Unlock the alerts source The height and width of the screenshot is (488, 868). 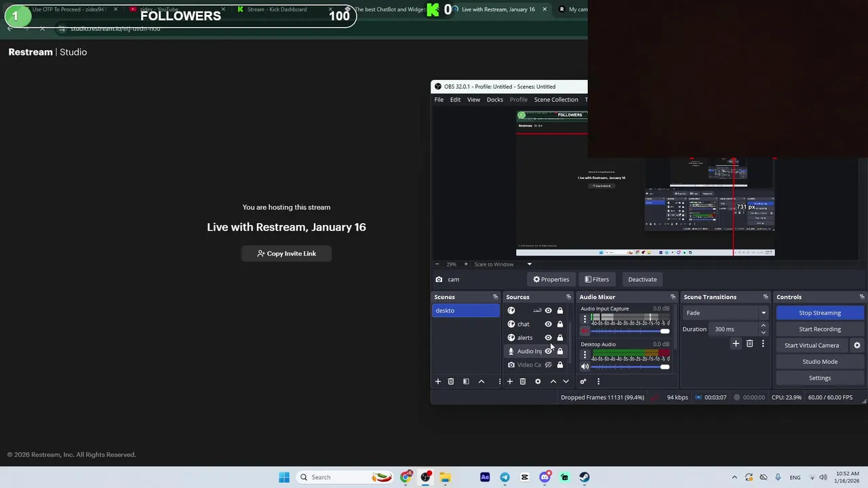tap(560, 338)
